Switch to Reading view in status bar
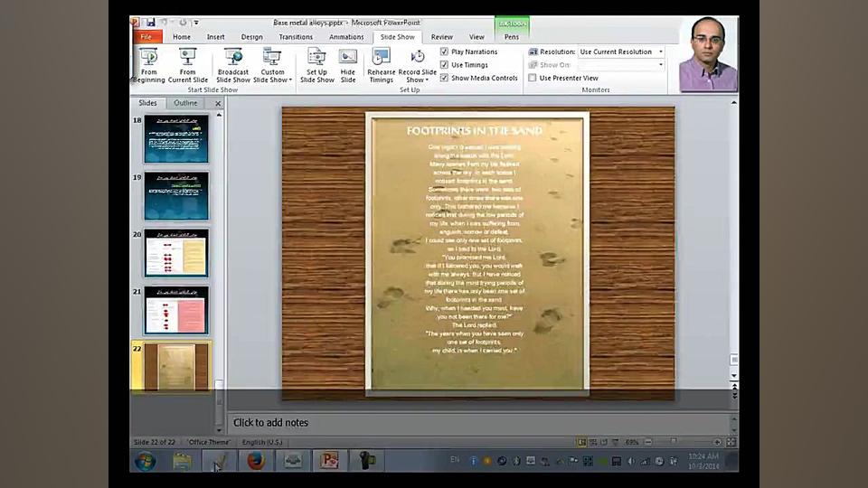Viewport: 868px width, 488px height. [x=604, y=442]
